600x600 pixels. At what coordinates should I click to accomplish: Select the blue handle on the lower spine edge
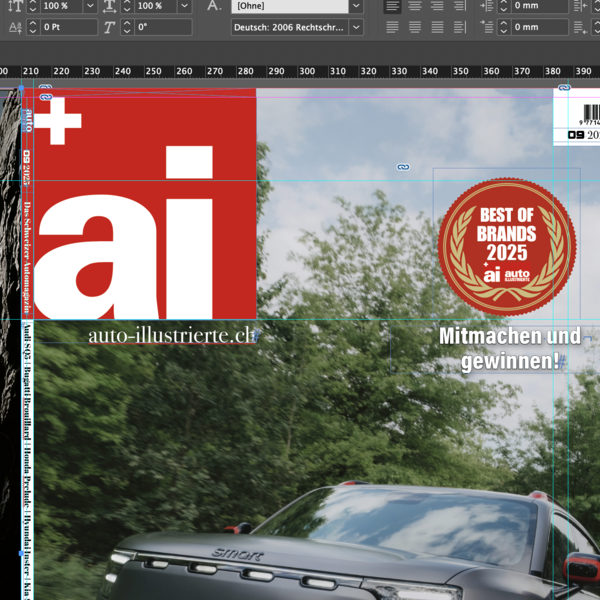pyautogui.click(x=21, y=553)
